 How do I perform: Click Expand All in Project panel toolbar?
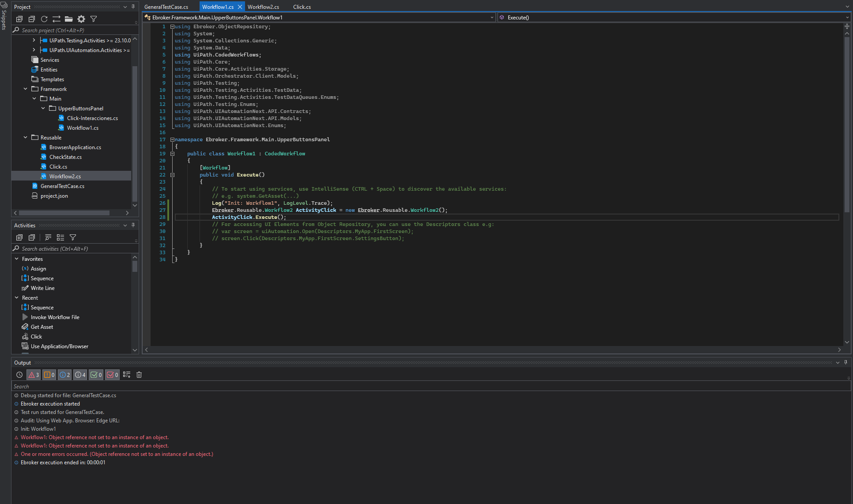[19, 19]
